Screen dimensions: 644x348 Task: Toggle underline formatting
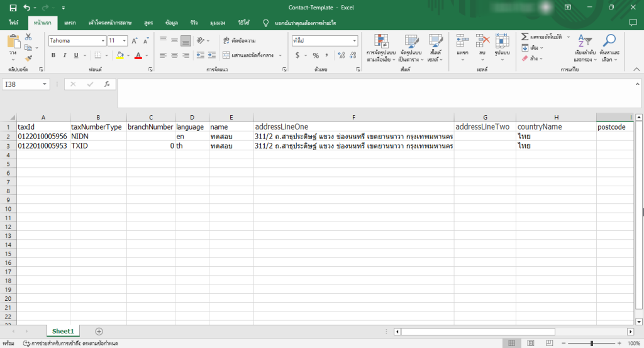(x=76, y=55)
